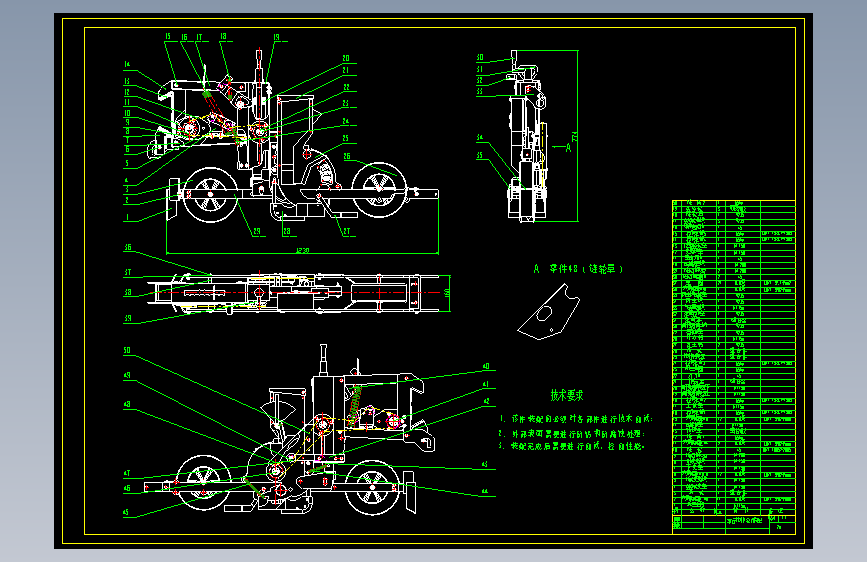This screenshot has height=562, width=867.
Task: Click part callout number 42
Action: [x=487, y=402]
